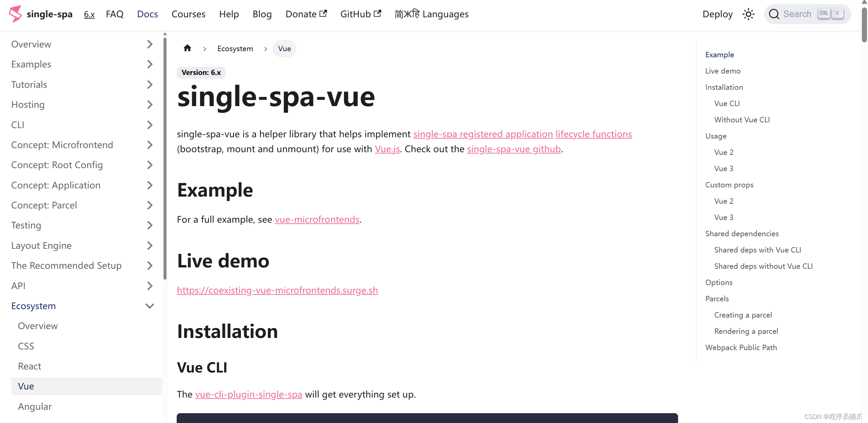The height and width of the screenshot is (423, 868).
Task: Click the external link icon next to Donate
Action: coord(323,13)
